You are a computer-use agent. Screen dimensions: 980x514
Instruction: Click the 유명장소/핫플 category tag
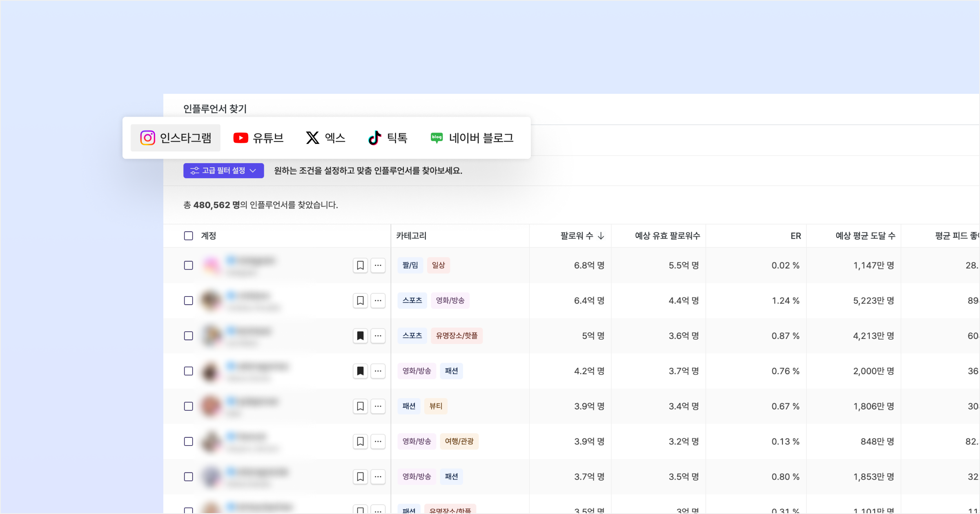457,336
